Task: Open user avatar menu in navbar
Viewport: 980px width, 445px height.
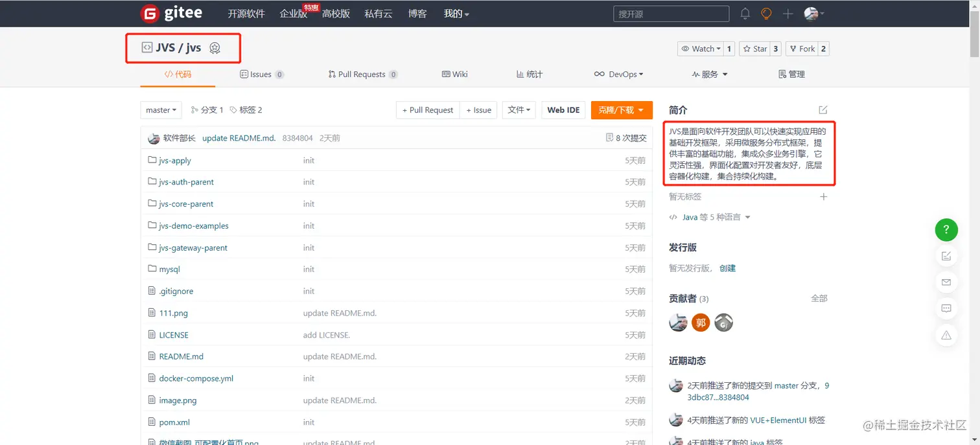Action: 813,14
